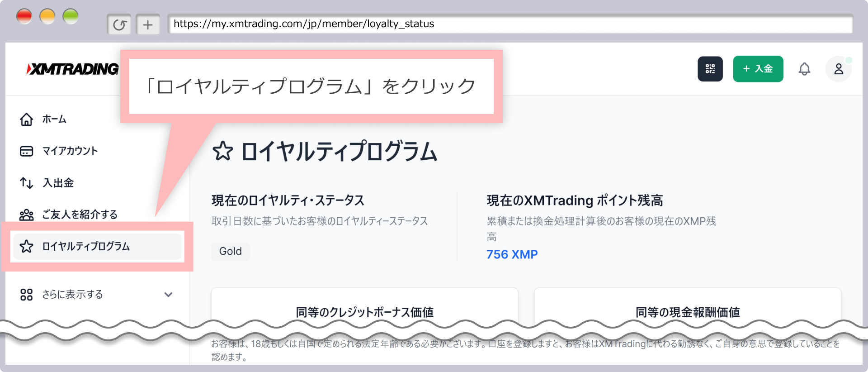Expand さらに表示する menu

(x=97, y=295)
